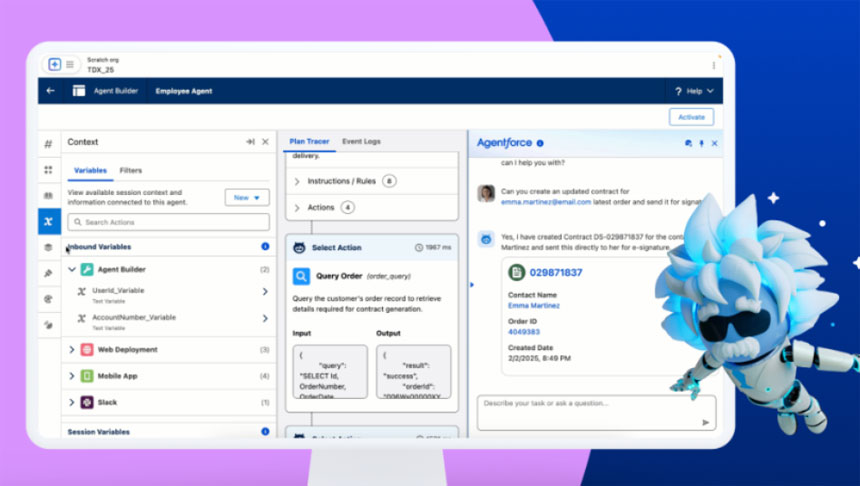Click the list menu icon near TDX_25
The image size is (860, 486).
point(70,64)
